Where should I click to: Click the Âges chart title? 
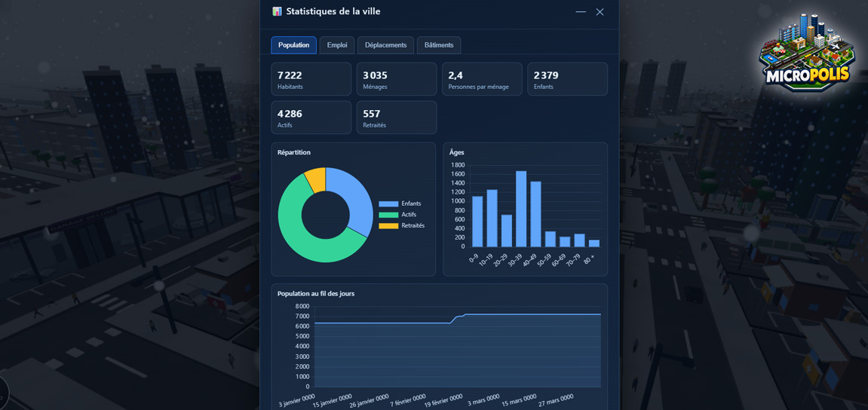click(x=457, y=152)
